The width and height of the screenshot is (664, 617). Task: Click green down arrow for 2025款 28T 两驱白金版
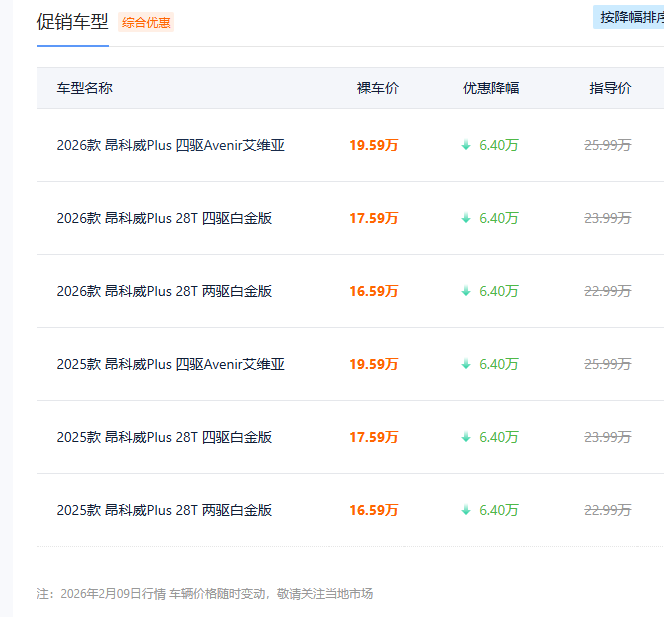pos(465,510)
